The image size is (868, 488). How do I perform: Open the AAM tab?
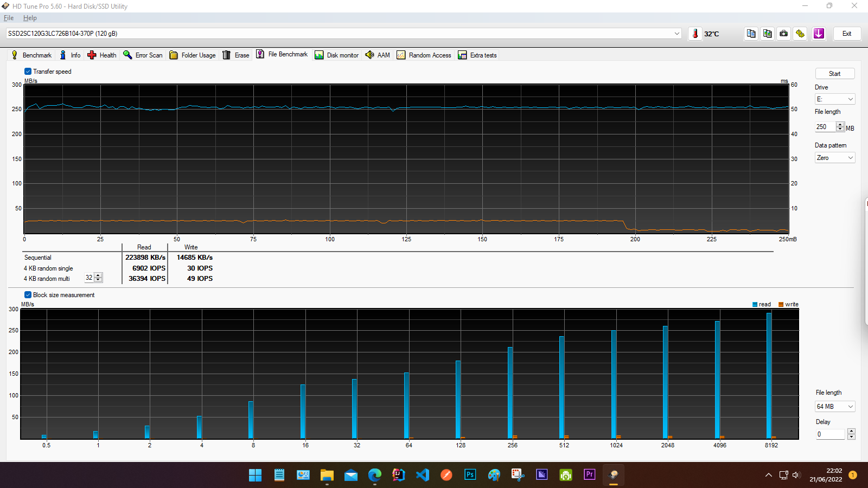click(x=378, y=55)
